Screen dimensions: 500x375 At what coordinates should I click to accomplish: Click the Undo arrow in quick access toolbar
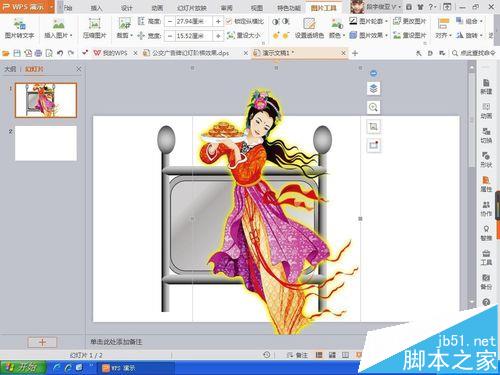click(x=60, y=53)
